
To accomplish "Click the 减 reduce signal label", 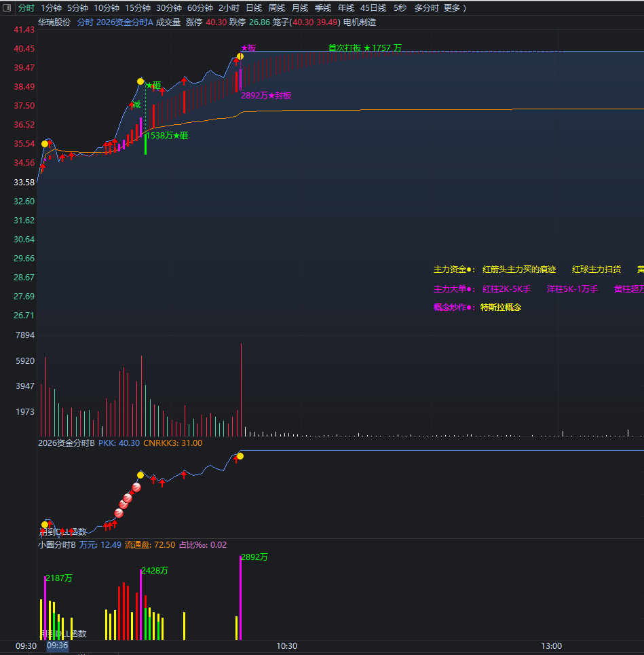I will [x=136, y=105].
